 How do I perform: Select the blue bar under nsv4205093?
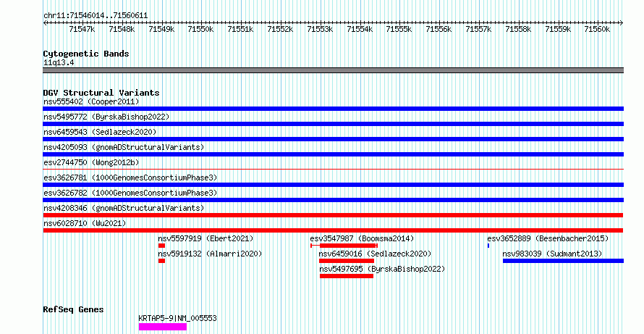point(333,154)
